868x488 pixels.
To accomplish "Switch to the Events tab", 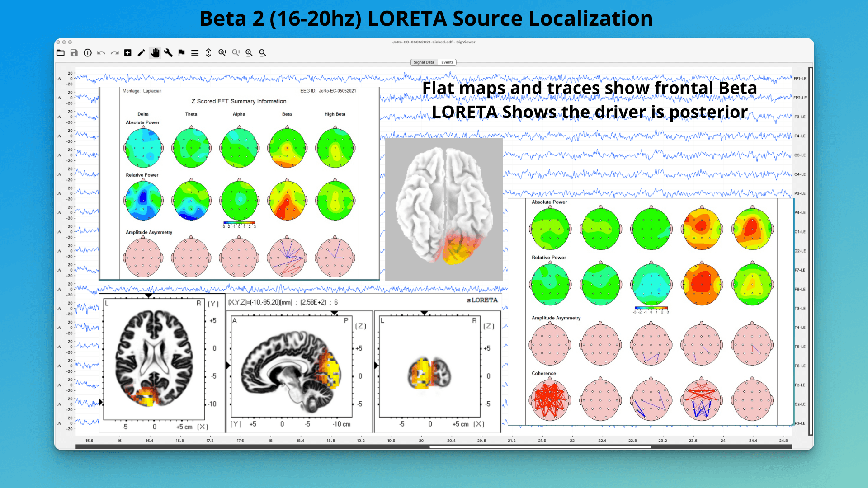I will 447,62.
